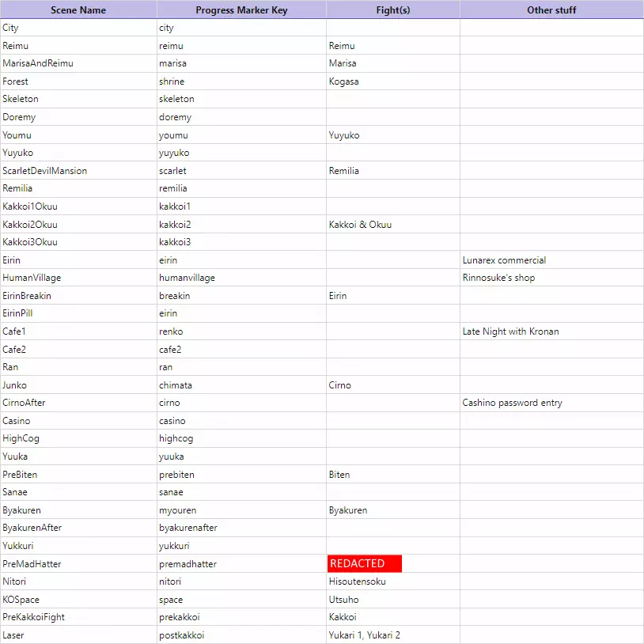Select the "Fight(s)" column header
The width and height of the screenshot is (644, 644).
(392, 10)
